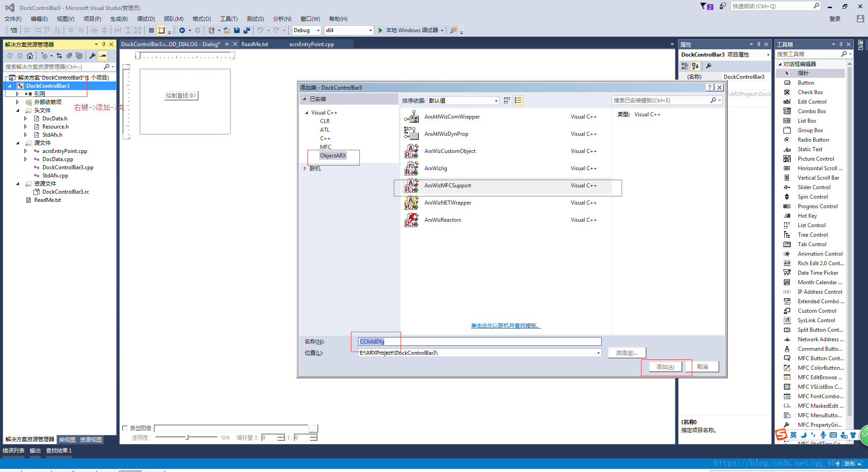Switch to the ReadMe.txt tab
Viewport: 868px width, 472px height.
[255, 44]
